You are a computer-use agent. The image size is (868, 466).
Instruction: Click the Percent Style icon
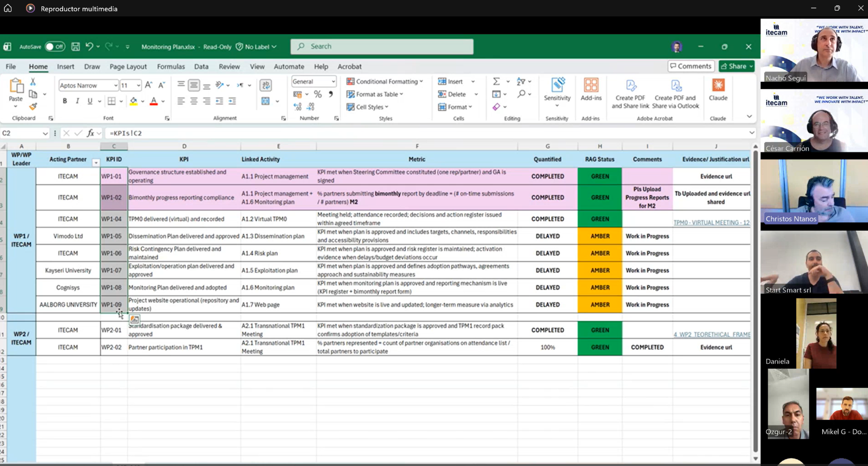[x=318, y=94]
